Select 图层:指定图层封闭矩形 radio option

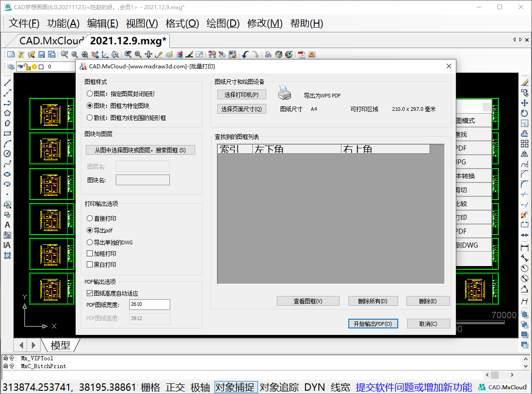(121, 94)
